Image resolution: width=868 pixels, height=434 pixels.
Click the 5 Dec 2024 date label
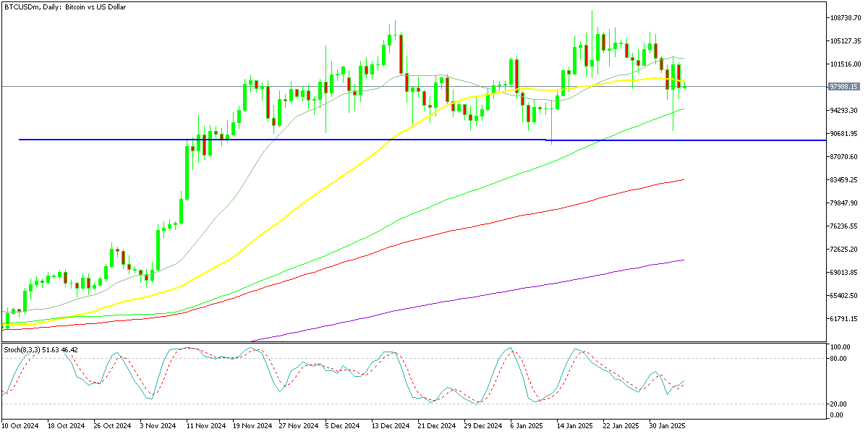pos(344,426)
